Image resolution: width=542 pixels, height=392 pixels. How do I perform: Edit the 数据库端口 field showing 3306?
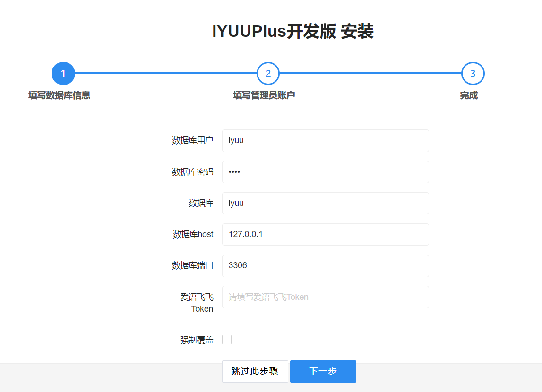point(325,265)
